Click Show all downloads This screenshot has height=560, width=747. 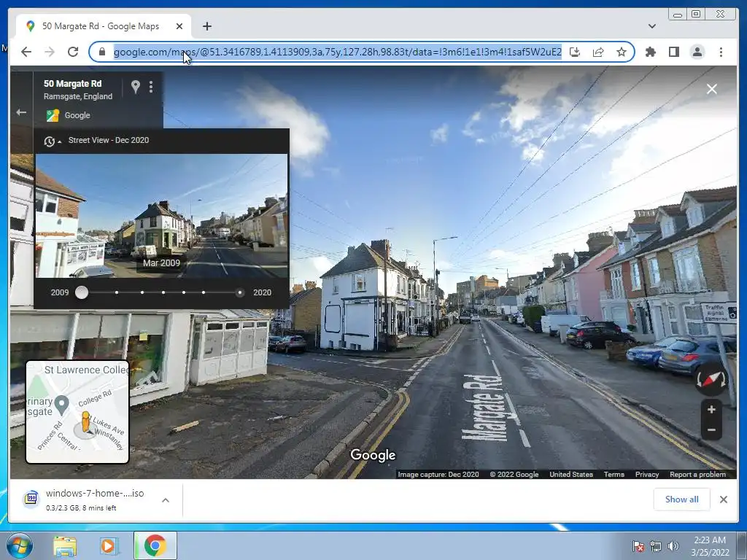682,499
